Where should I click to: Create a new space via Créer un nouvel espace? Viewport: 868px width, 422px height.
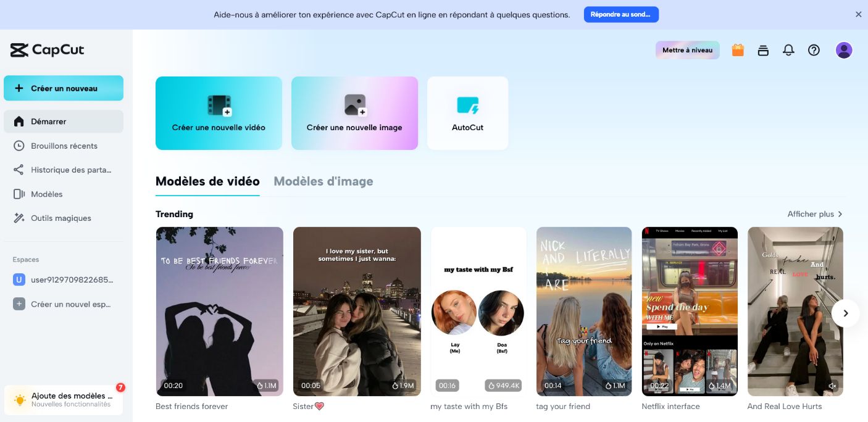63,304
